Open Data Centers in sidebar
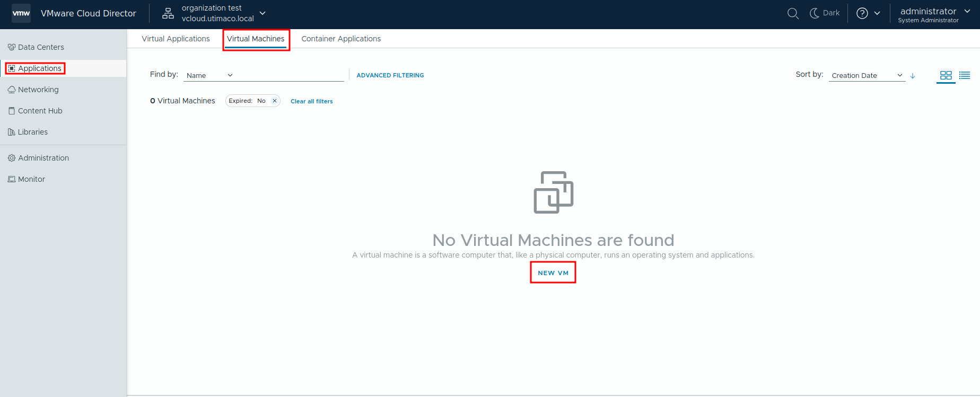This screenshot has height=397, width=980. click(x=63, y=47)
